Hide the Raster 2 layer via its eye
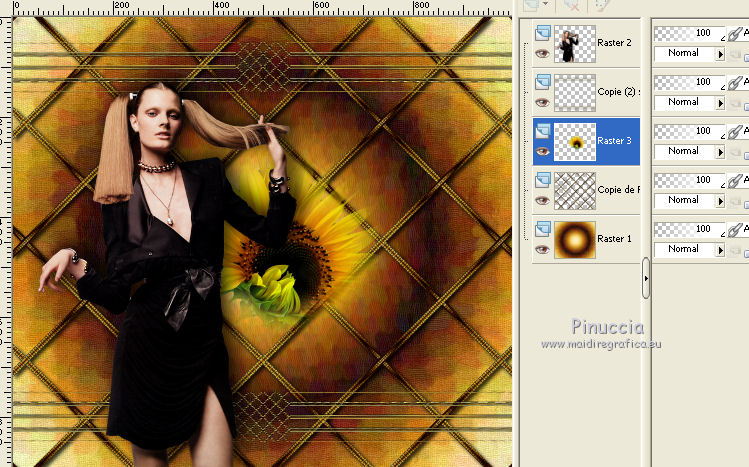 coord(542,53)
